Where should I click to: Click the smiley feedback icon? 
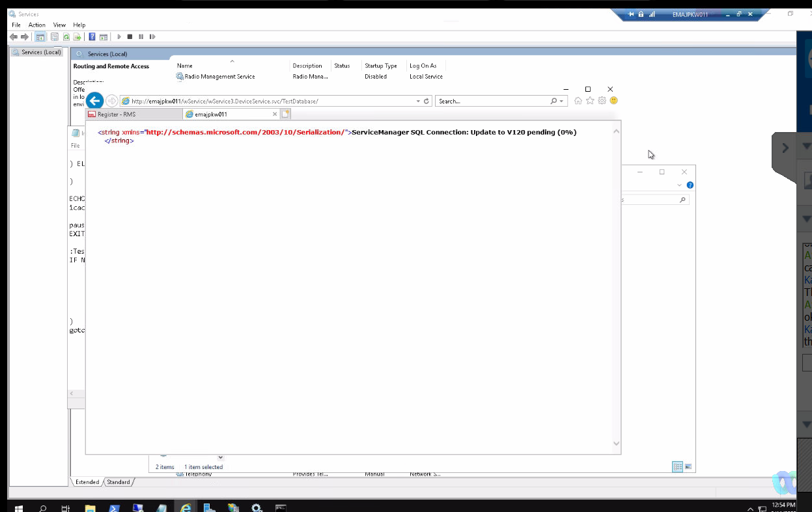[613, 101]
